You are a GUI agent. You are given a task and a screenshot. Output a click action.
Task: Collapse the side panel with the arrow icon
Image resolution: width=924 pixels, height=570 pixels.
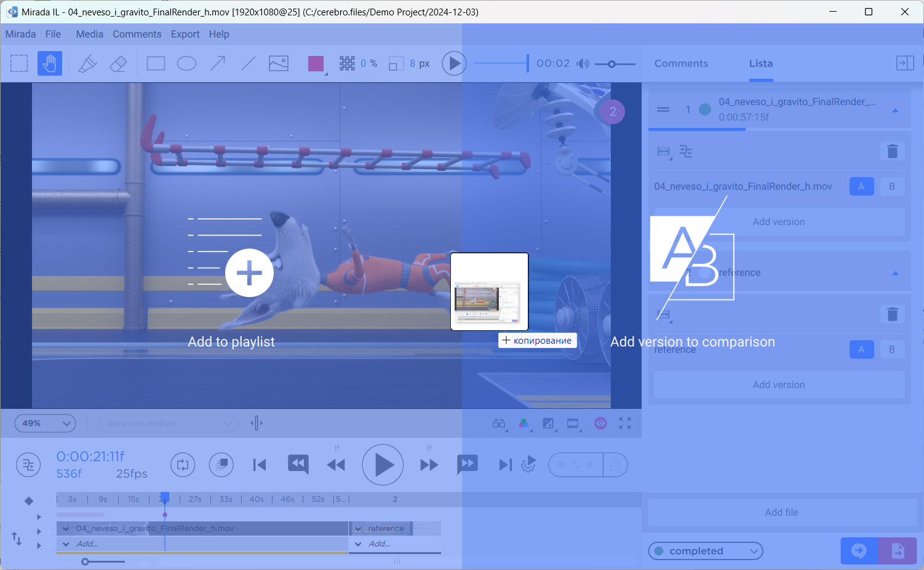(905, 63)
